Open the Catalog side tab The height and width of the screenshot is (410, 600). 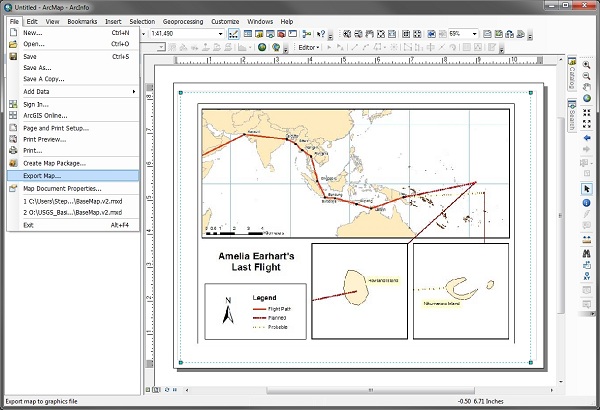coord(572,74)
